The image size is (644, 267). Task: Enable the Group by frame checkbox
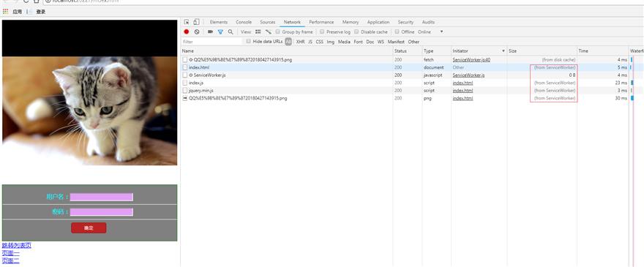point(278,31)
